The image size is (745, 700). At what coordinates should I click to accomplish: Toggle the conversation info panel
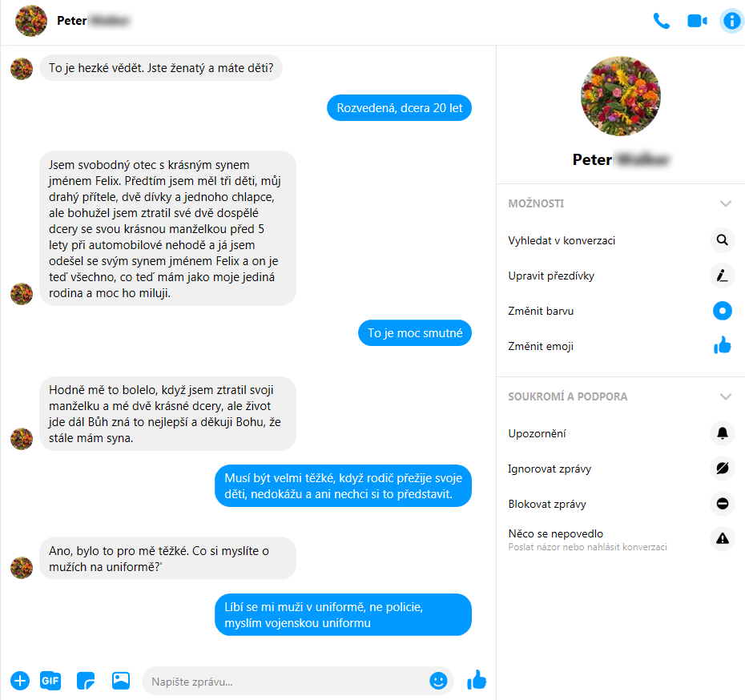tap(731, 21)
